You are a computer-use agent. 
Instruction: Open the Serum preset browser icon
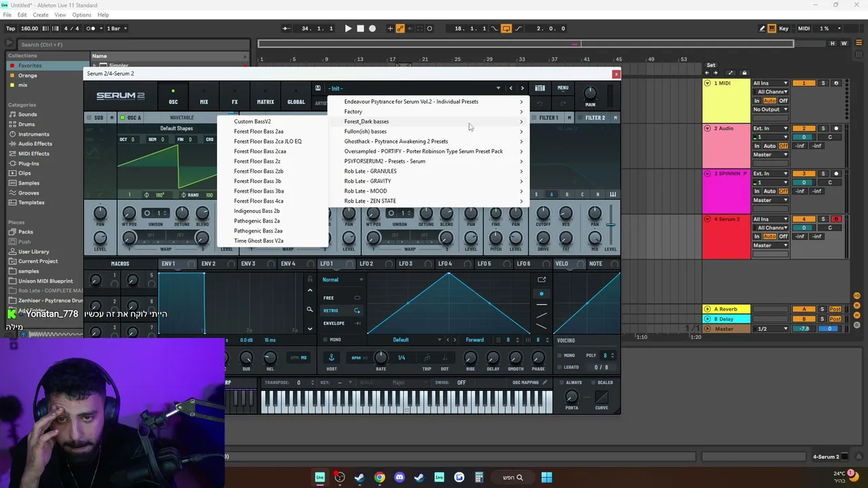pyautogui.click(x=540, y=88)
